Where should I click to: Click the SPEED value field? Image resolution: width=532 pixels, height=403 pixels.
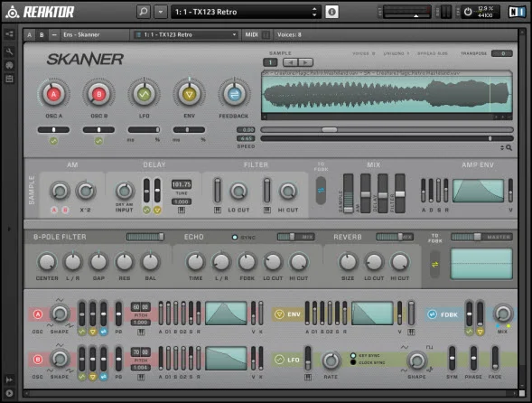click(x=246, y=138)
